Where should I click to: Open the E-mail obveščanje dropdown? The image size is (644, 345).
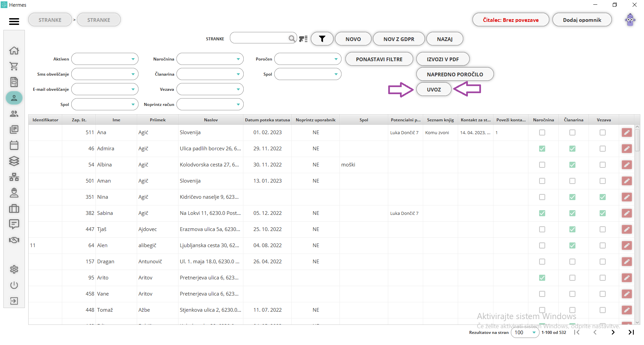[105, 89]
